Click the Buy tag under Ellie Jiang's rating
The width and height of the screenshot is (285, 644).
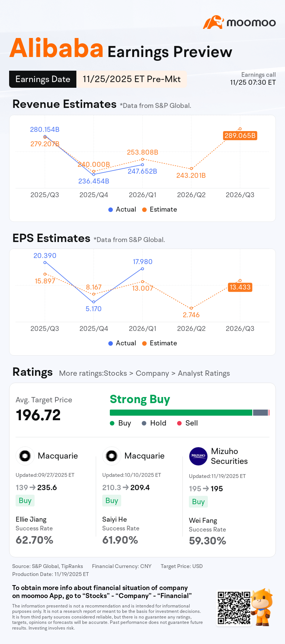coord(25,500)
